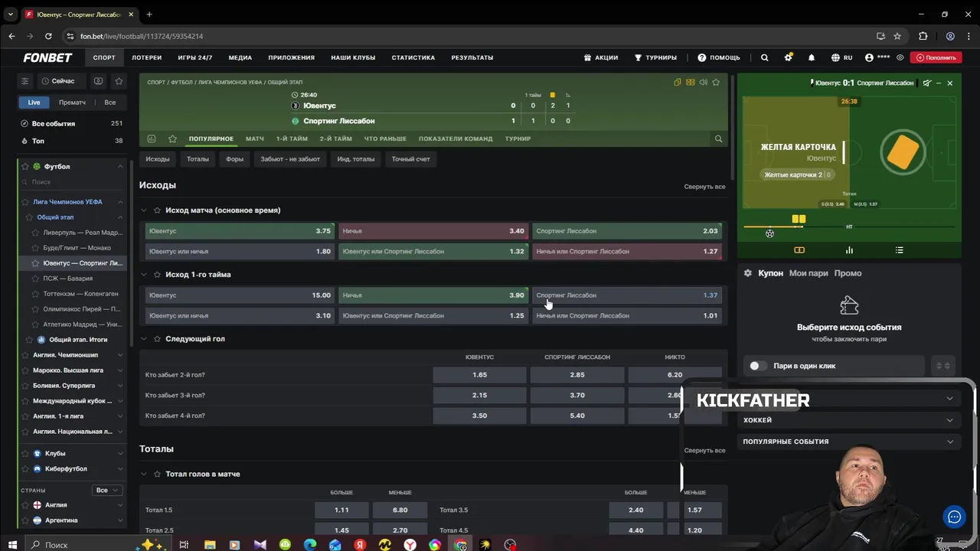Screen dimensions: 980x551
Task: Expand Марокко. Высшая лига league
Action: click(x=120, y=370)
